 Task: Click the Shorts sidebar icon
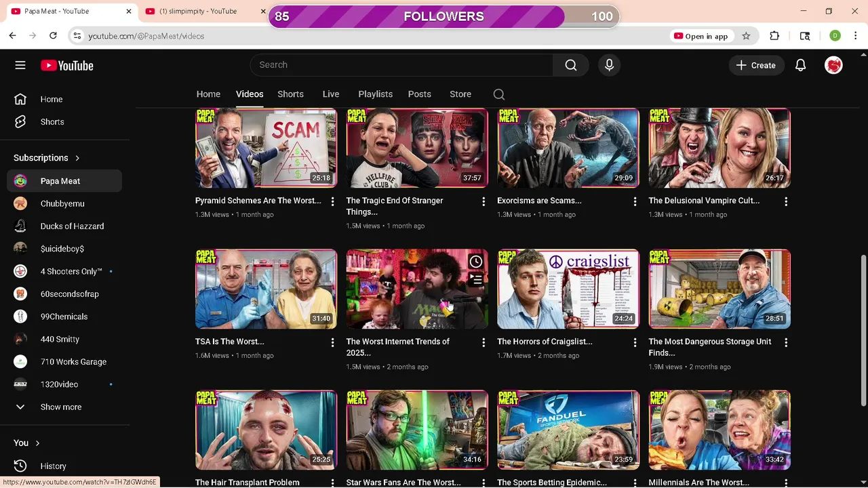pyautogui.click(x=20, y=122)
